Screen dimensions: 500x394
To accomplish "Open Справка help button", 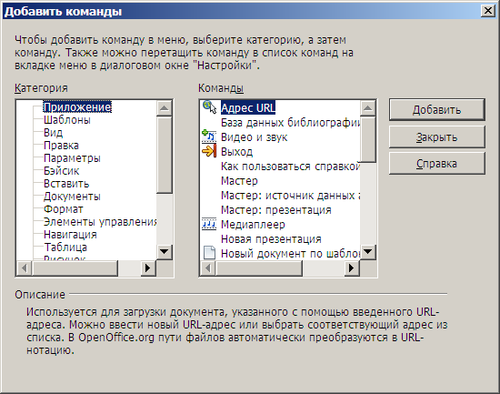I will (437, 164).
